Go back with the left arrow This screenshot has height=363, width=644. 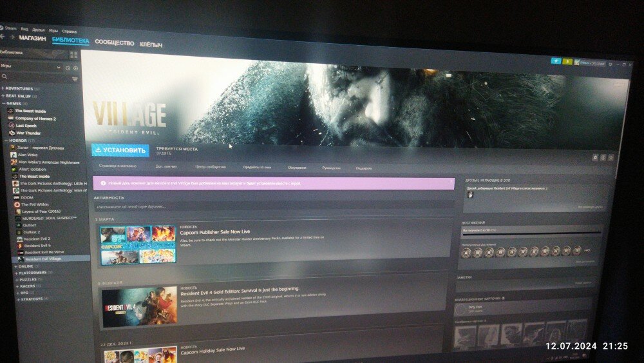(3, 37)
